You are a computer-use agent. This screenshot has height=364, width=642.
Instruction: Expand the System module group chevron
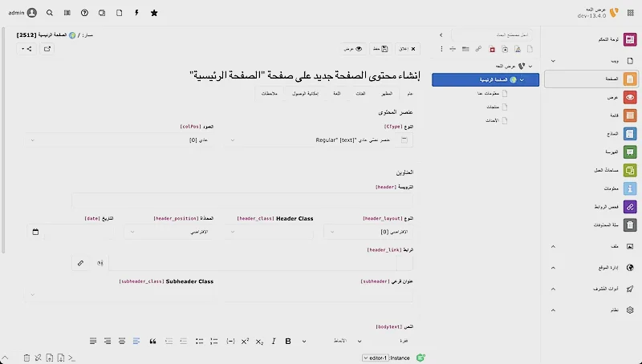[553, 310]
